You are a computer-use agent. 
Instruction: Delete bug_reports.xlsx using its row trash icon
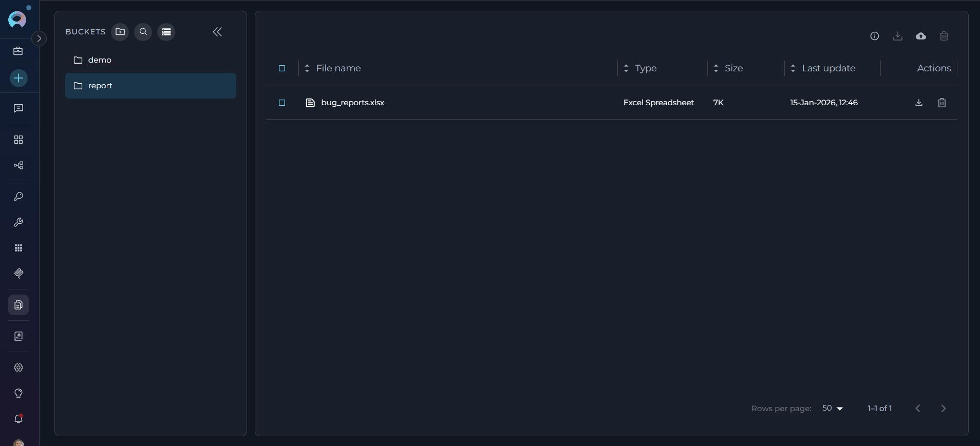[x=941, y=103]
